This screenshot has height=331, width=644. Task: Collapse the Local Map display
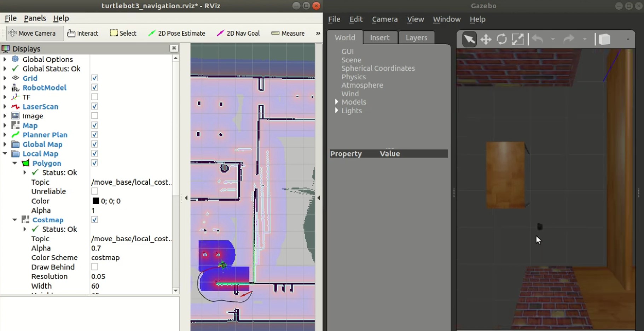(5, 153)
